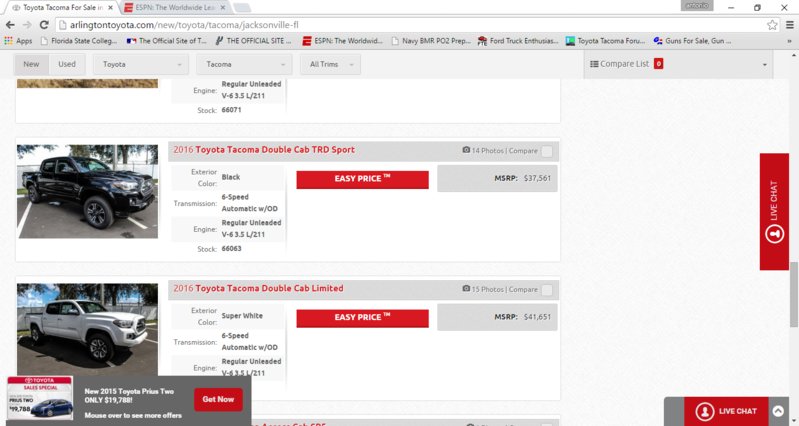Open ESPN: The Worldwide bookmark
Image resolution: width=799 pixels, height=426 pixels.
342,41
